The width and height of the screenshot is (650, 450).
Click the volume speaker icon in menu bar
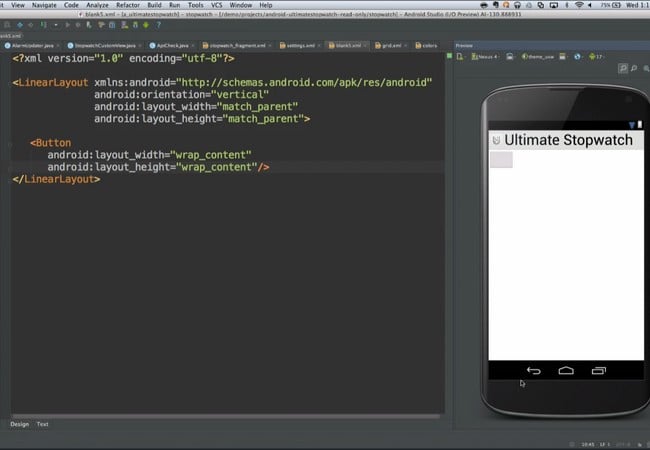(589, 5)
